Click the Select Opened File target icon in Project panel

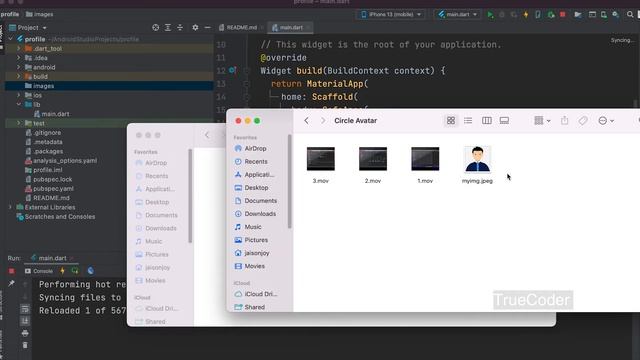(x=156, y=27)
